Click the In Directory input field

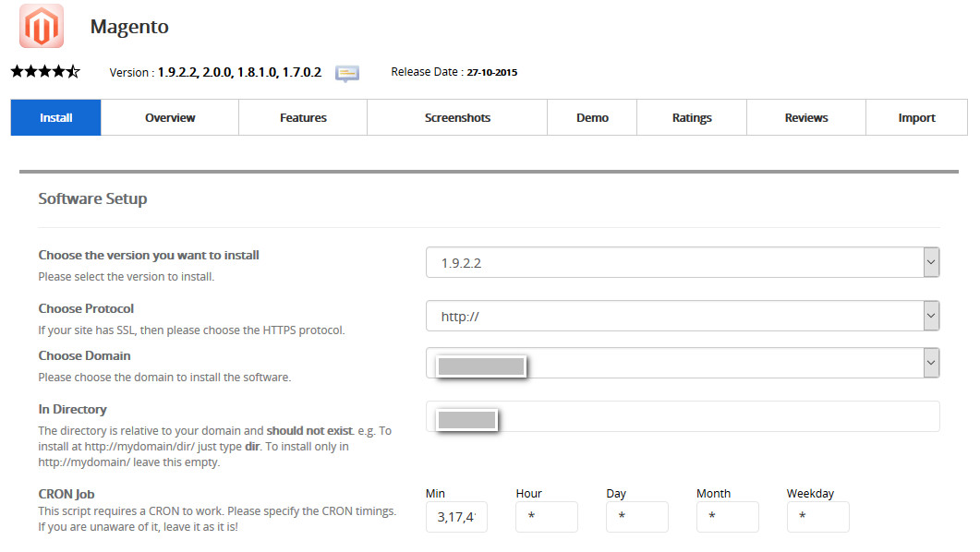point(683,416)
